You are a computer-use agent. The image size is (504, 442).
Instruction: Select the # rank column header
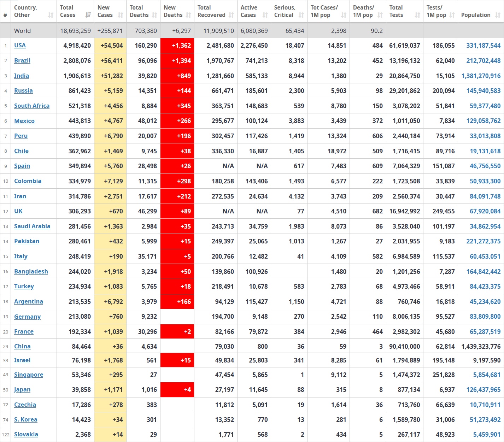[x=5, y=15]
